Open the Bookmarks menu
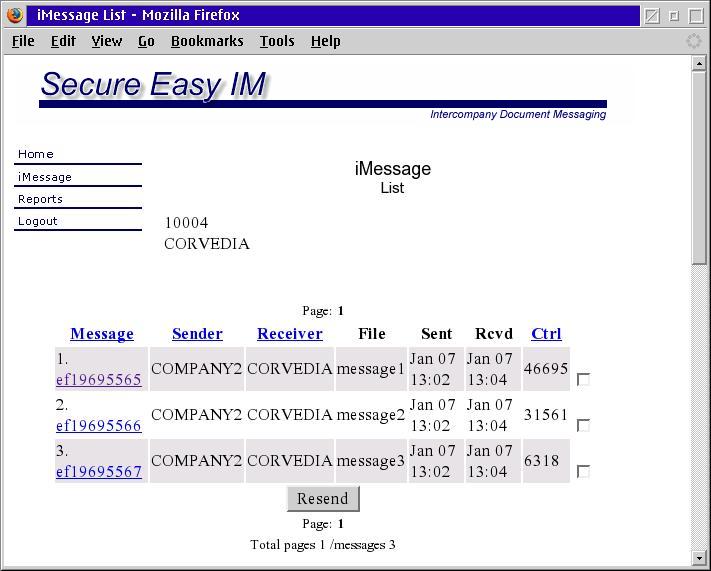This screenshot has height=571, width=711. (207, 41)
